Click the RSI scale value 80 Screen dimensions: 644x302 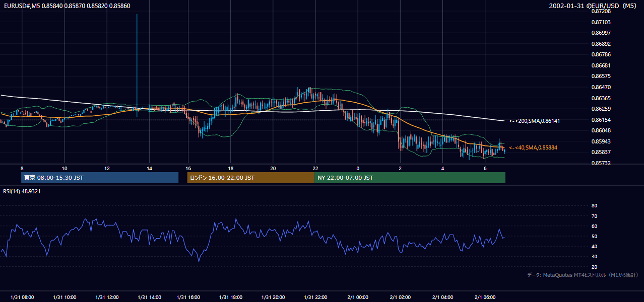pos(594,206)
